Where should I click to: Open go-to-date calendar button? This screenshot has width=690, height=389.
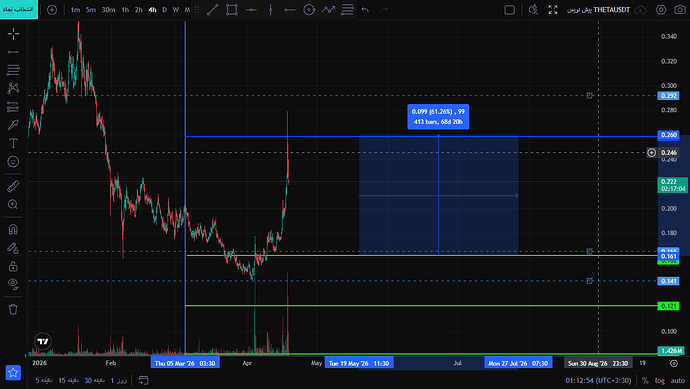143,380
